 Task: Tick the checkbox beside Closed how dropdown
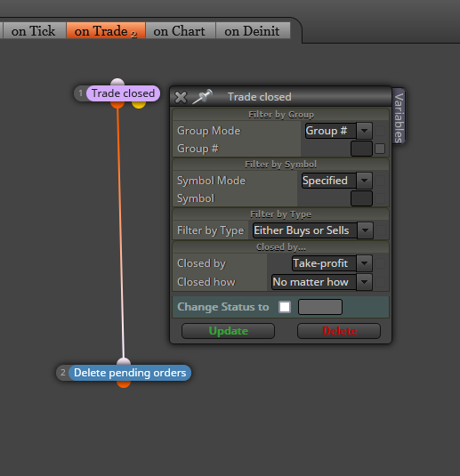click(380, 282)
